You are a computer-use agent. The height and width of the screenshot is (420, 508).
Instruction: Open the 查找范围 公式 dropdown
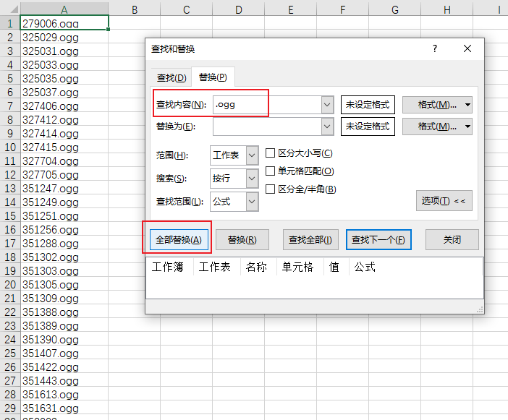(252, 202)
